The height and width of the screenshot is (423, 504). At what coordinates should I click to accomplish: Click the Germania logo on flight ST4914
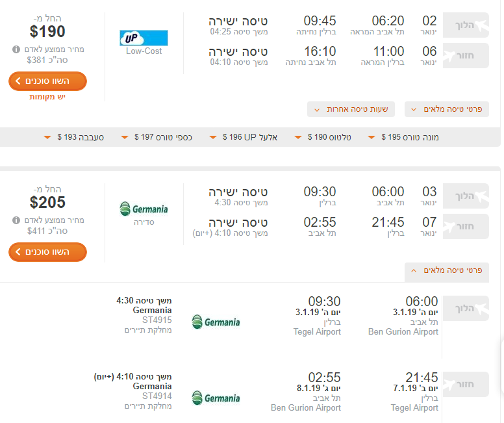216,398
